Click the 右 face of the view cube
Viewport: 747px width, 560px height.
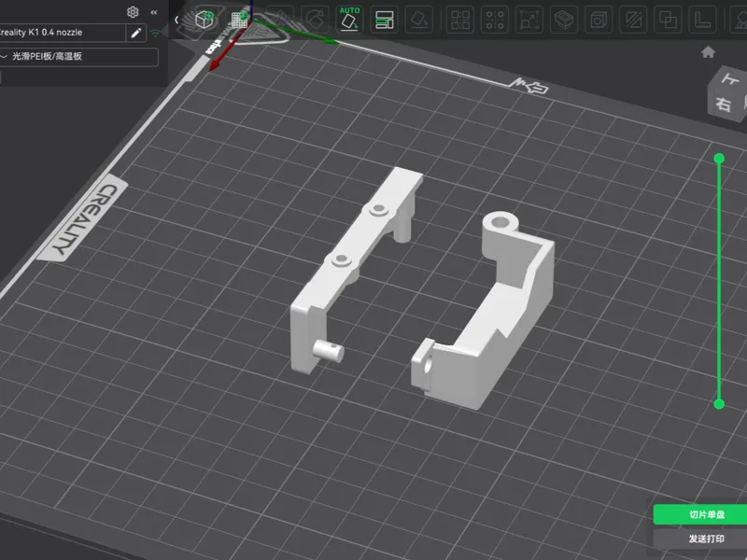tap(724, 104)
